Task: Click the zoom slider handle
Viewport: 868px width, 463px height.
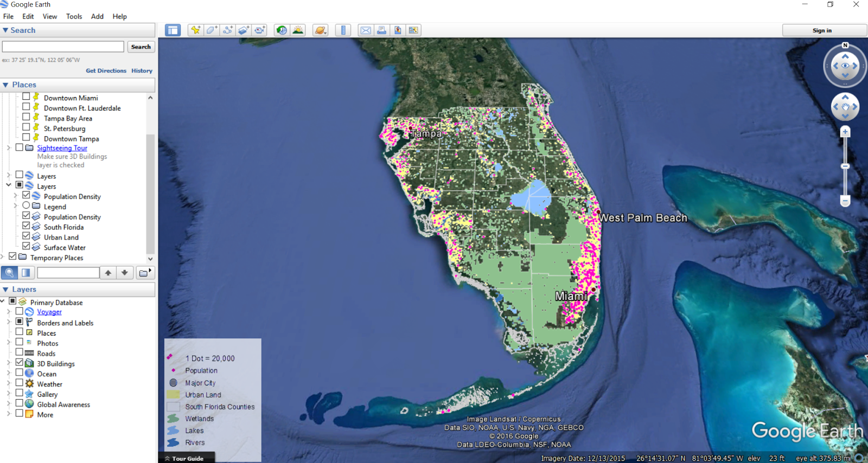Action: point(845,166)
